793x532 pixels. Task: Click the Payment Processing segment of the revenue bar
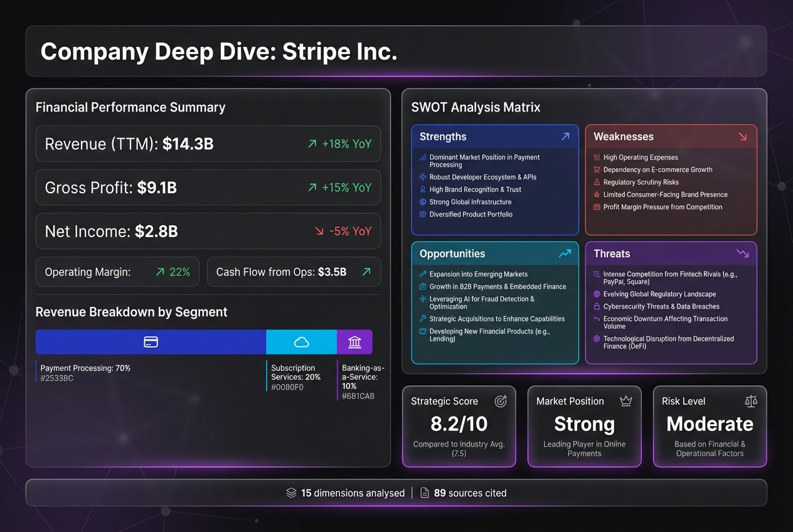coord(151,341)
